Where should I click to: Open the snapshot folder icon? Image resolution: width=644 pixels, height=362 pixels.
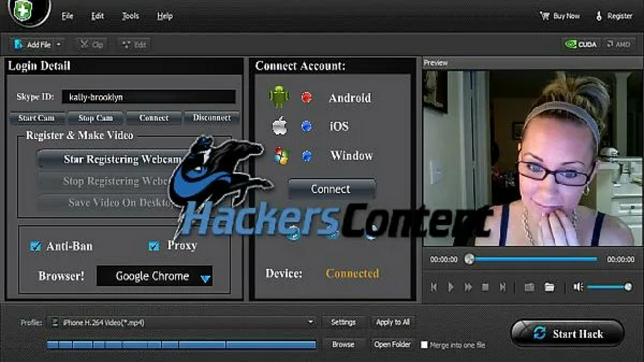[549, 287]
